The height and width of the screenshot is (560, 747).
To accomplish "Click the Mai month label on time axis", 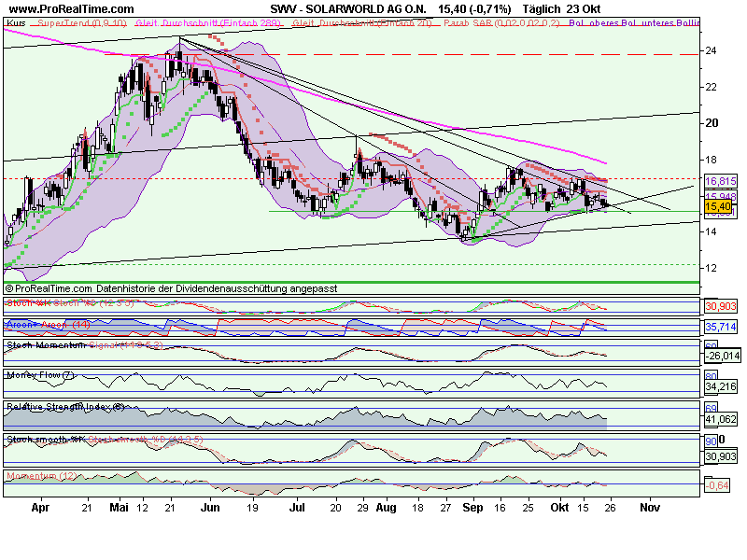I will click(120, 508).
